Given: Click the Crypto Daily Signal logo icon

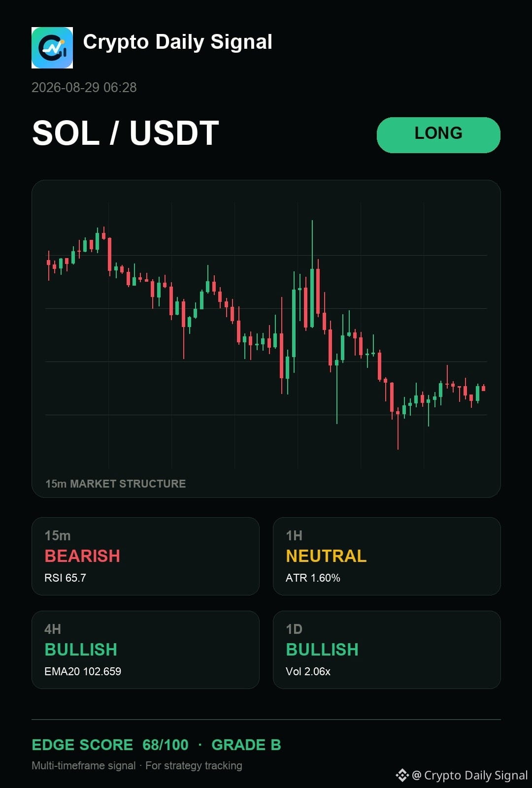Looking at the screenshot, I should point(52,48).
